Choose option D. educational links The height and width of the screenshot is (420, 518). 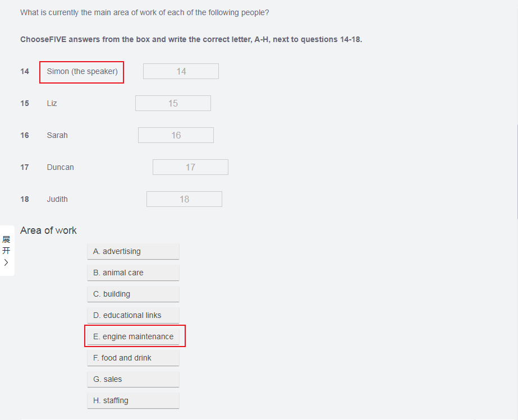[133, 315]
